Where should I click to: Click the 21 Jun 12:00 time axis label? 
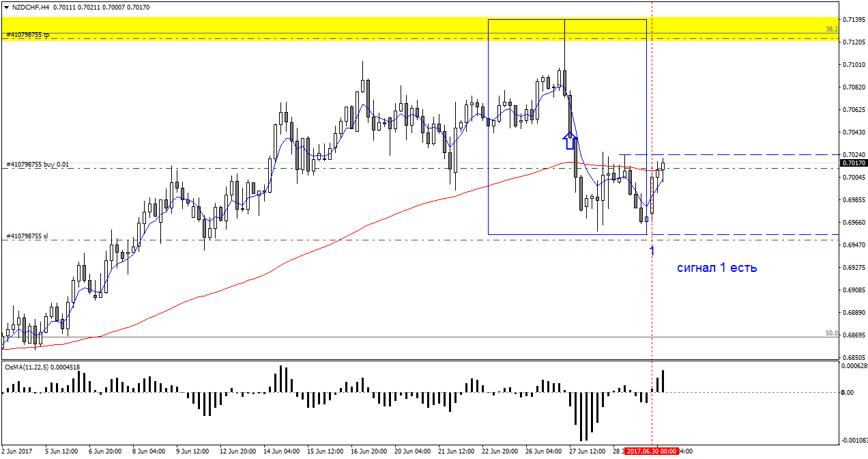tap(457, 451)
